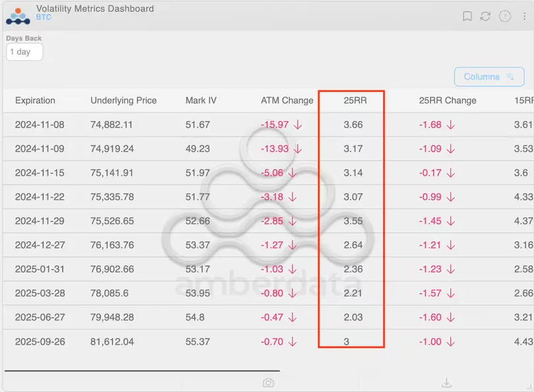Screen dimensions: 534x392
Task: Sort by the Underlying Price column header
Action: point(123,101)
